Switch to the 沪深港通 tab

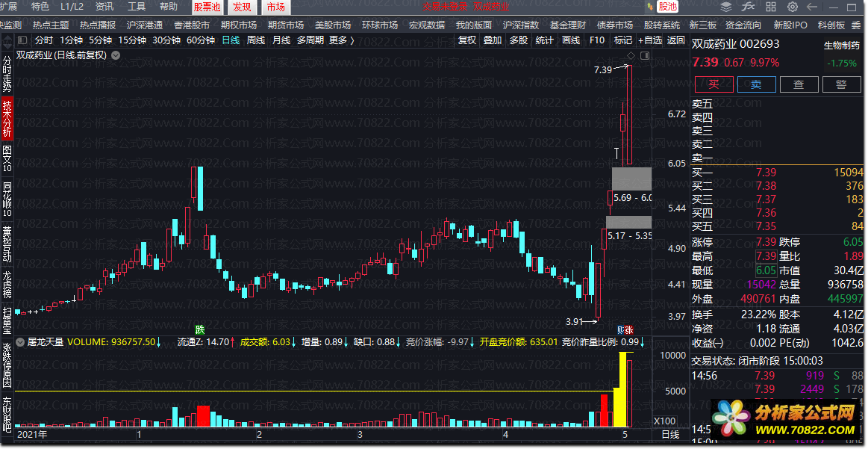point(145,25)
